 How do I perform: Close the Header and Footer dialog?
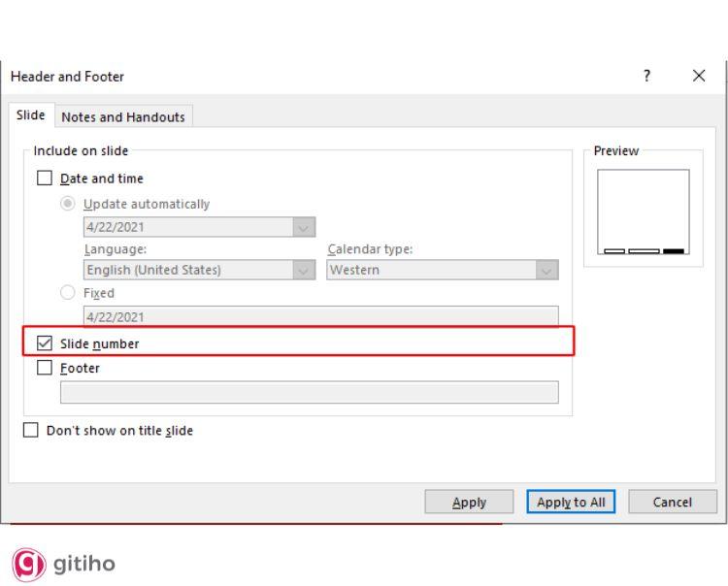[699, 76]
